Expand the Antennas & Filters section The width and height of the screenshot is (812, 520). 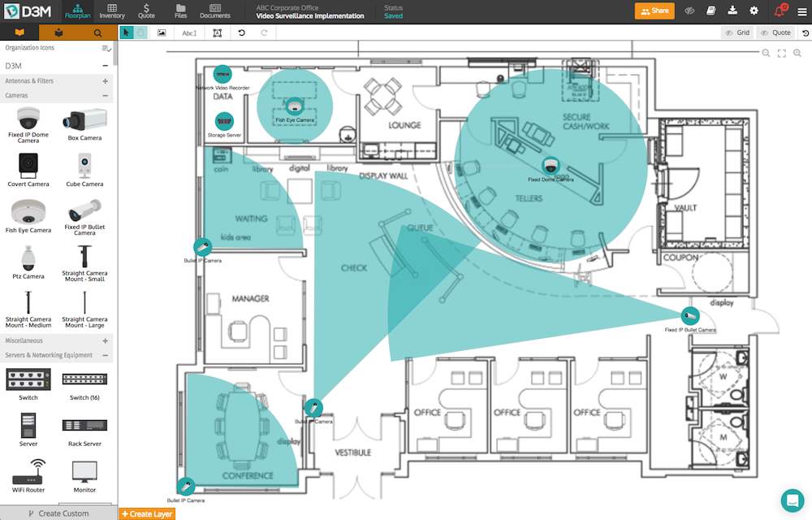point(105,80)
